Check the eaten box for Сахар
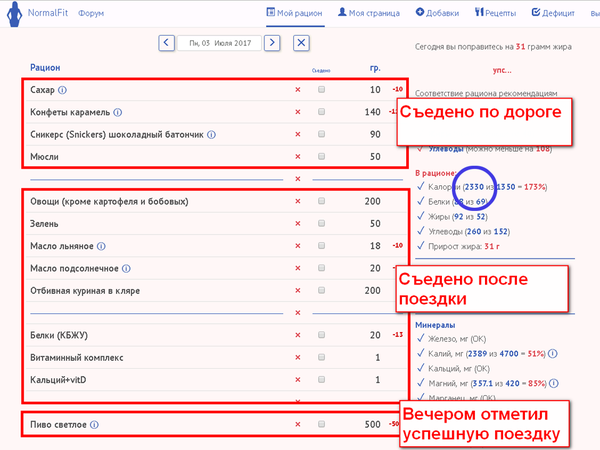 click(321, 90)
